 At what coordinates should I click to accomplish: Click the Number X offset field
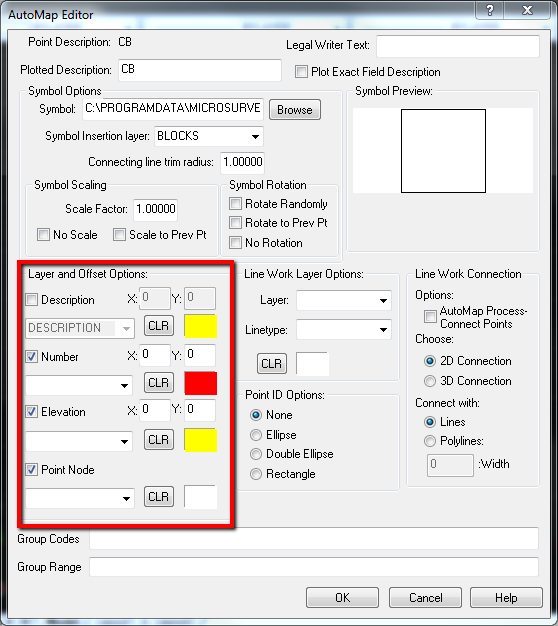click(155, 355)
